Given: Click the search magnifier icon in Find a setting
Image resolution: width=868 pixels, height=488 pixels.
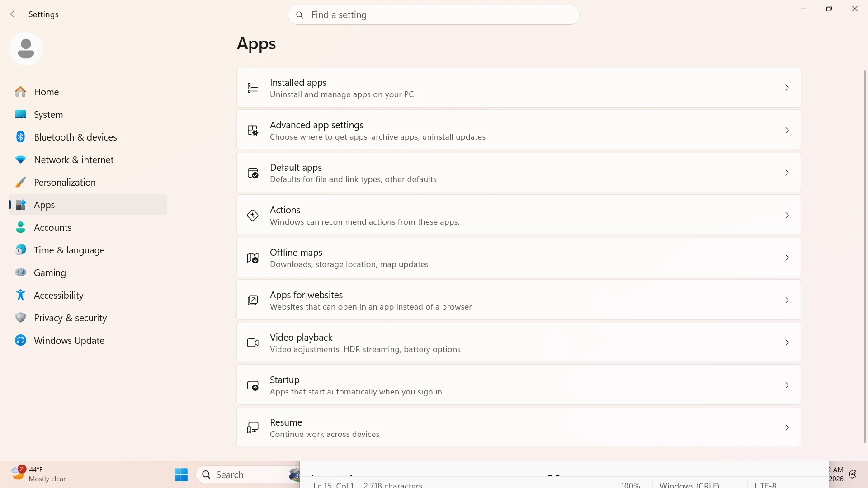Looking at the screenshot, I should coord(299,15).
